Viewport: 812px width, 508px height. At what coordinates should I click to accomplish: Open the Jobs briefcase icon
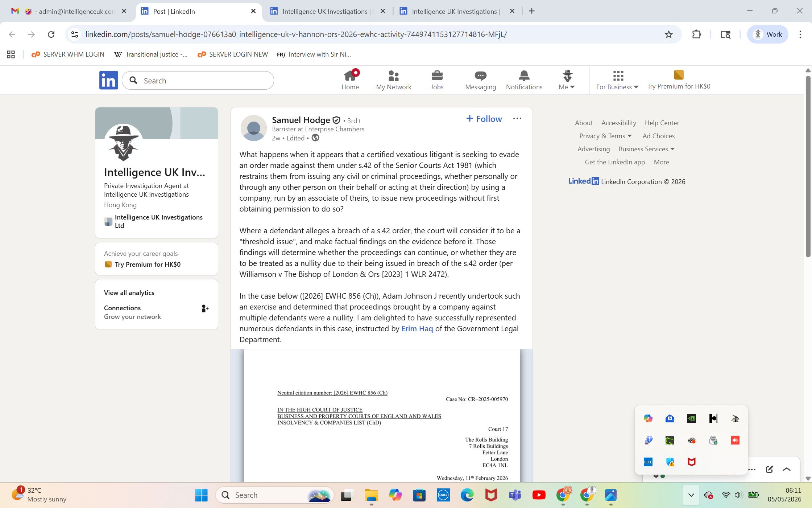(437, 76)
